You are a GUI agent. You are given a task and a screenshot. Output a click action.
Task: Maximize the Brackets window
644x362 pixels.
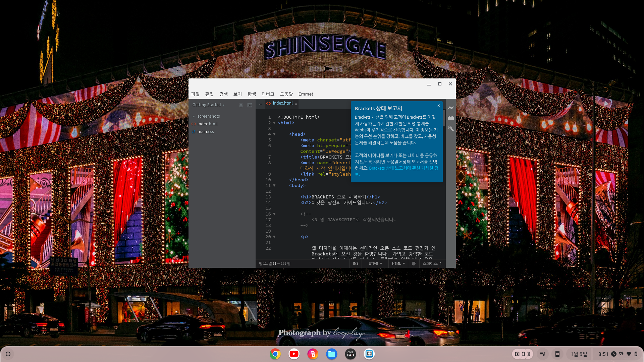click(440, 84)
